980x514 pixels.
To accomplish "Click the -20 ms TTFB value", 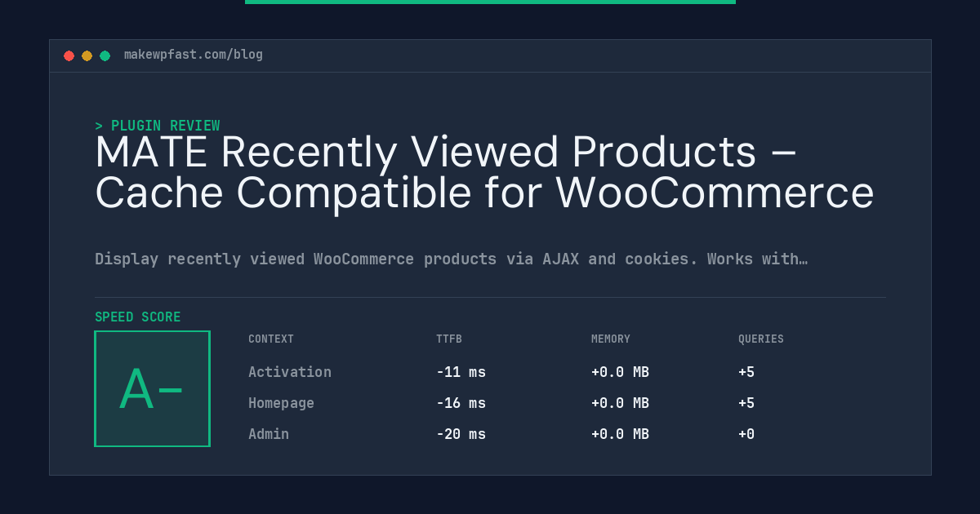I will click(x=461, y=434).
